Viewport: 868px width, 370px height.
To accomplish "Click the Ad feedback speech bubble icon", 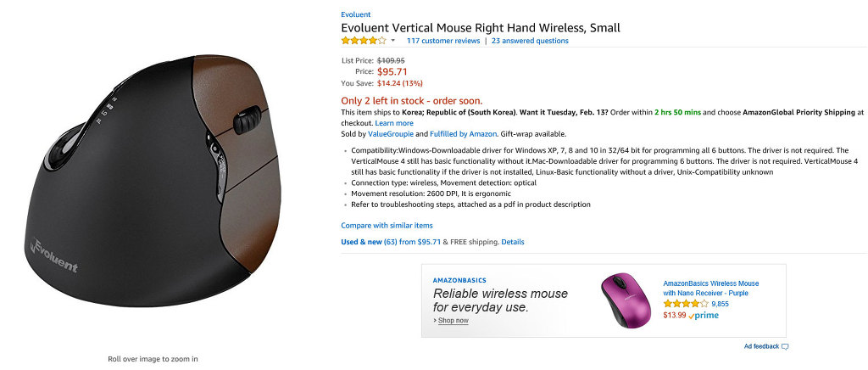I will click(x=785, y=347).
